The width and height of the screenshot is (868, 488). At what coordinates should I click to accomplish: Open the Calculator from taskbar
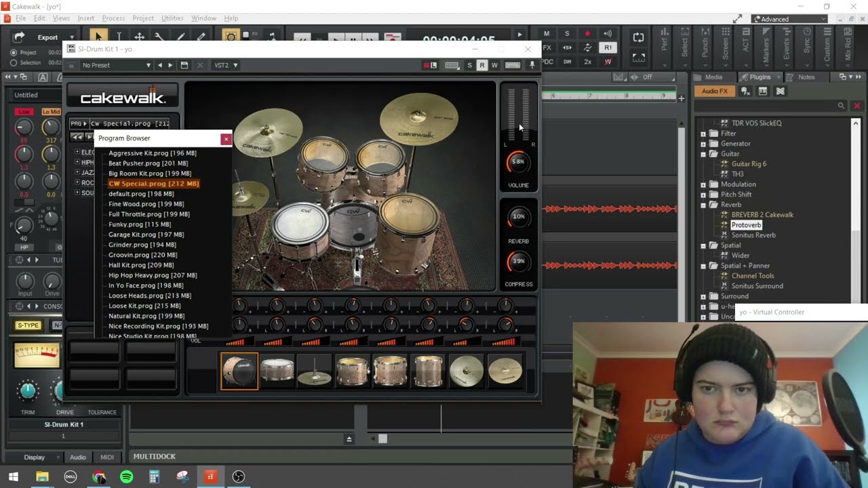[154, 476]
